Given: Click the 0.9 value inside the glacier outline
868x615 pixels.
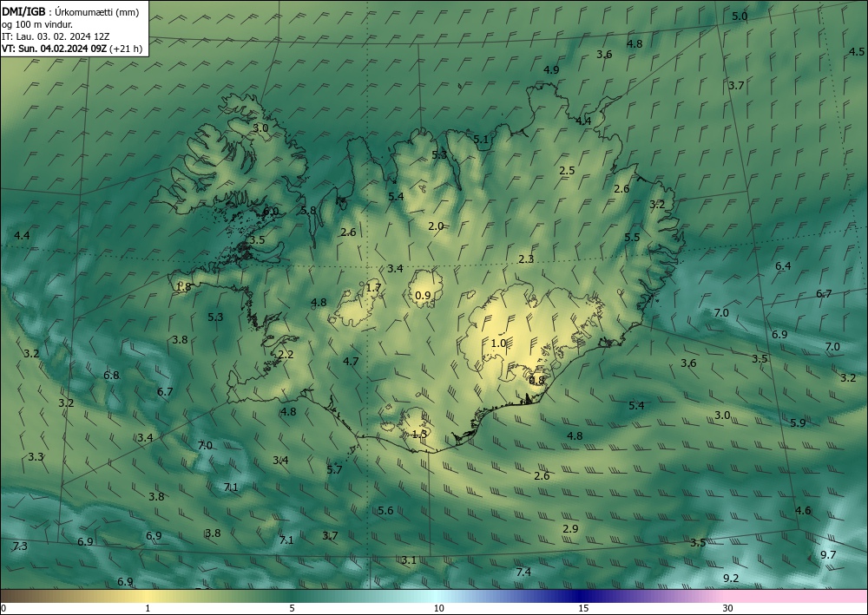Looking at the screenshot, I should click(x=423, y=295).
